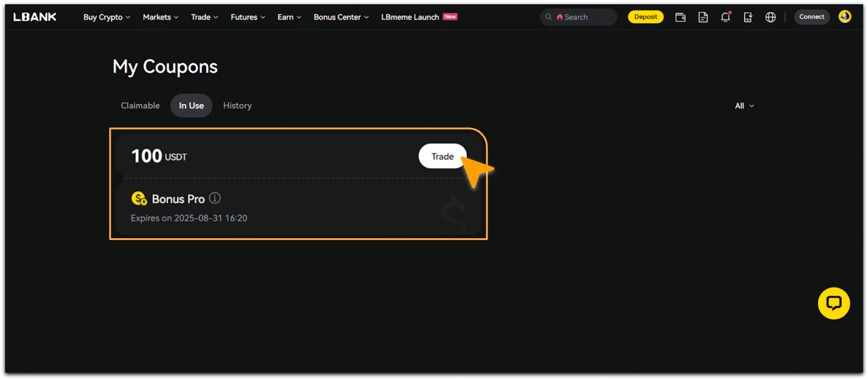The width and height of the screenshot is (868, 379).
Task: Click the app download icon
Action: click(747, 17)
